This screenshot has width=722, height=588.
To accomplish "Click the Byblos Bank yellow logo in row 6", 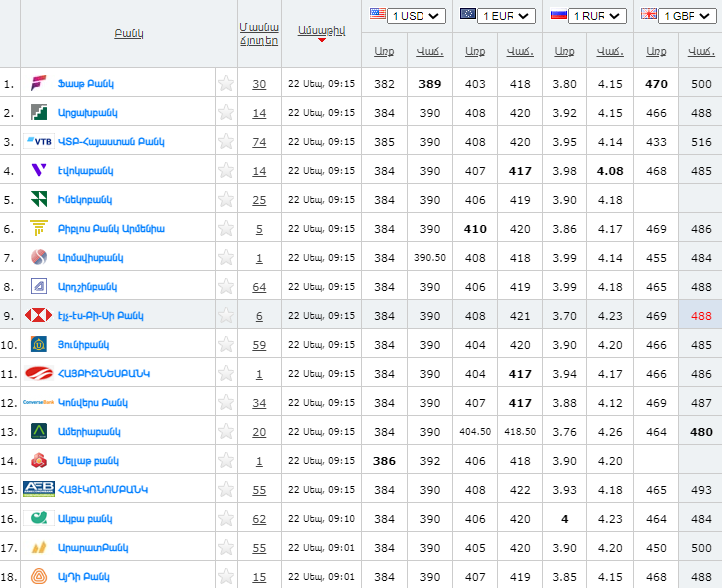I will coord(39,228).
